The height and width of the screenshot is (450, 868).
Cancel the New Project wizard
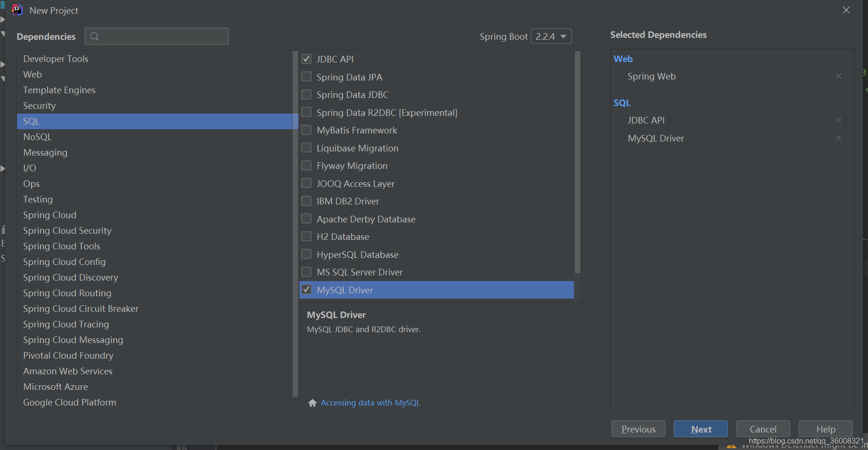coord(763,429)
